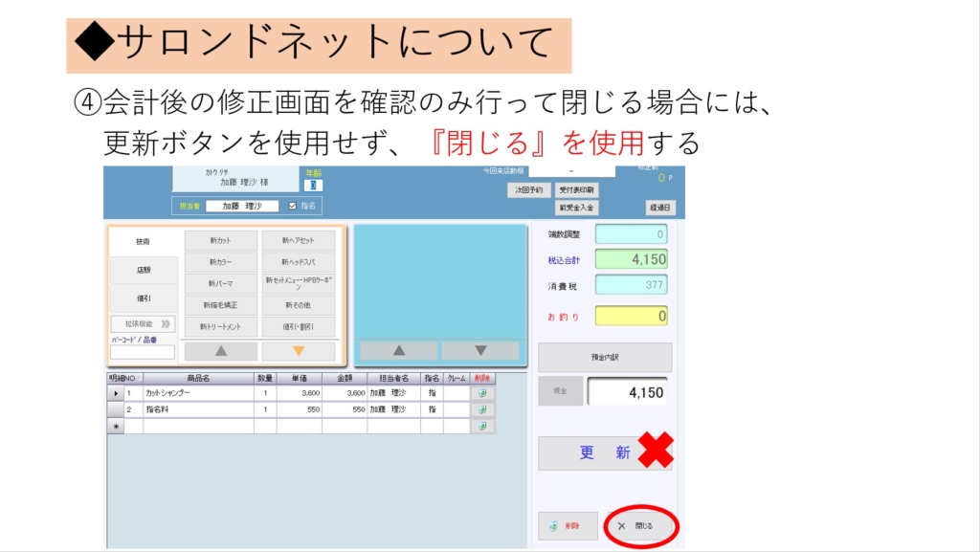Click the 数量 column header
Image resolution: width=980 pixels, height=552 pixels.
[265, 378]
